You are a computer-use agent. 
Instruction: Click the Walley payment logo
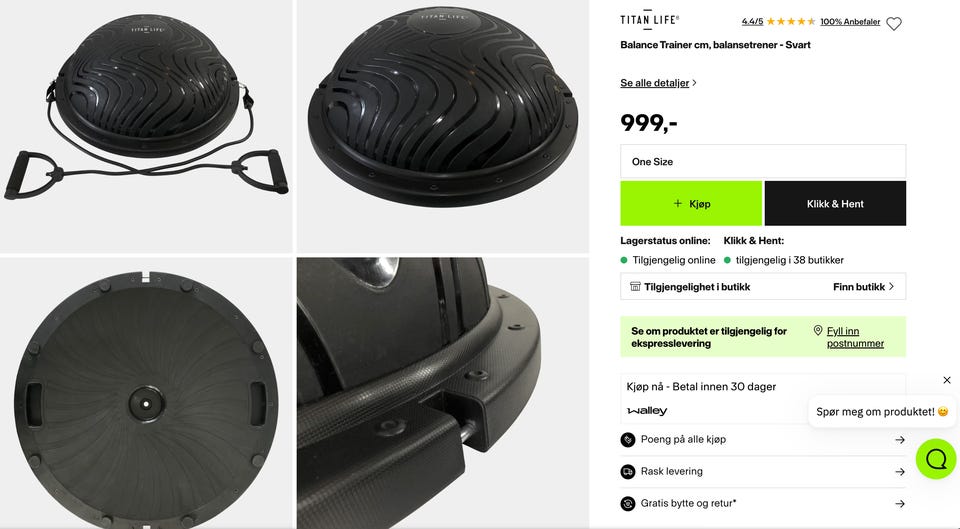[x=647, y=411]
